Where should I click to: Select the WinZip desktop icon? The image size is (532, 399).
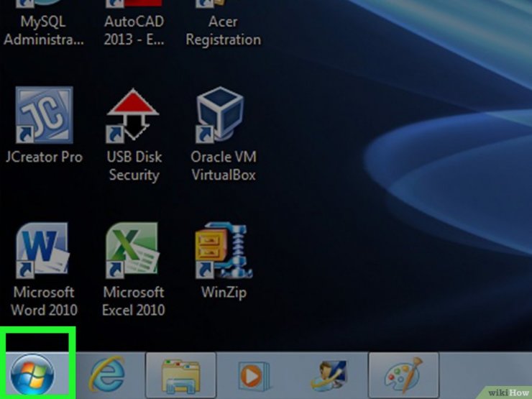pyautogui.click(x=224, y=250)
